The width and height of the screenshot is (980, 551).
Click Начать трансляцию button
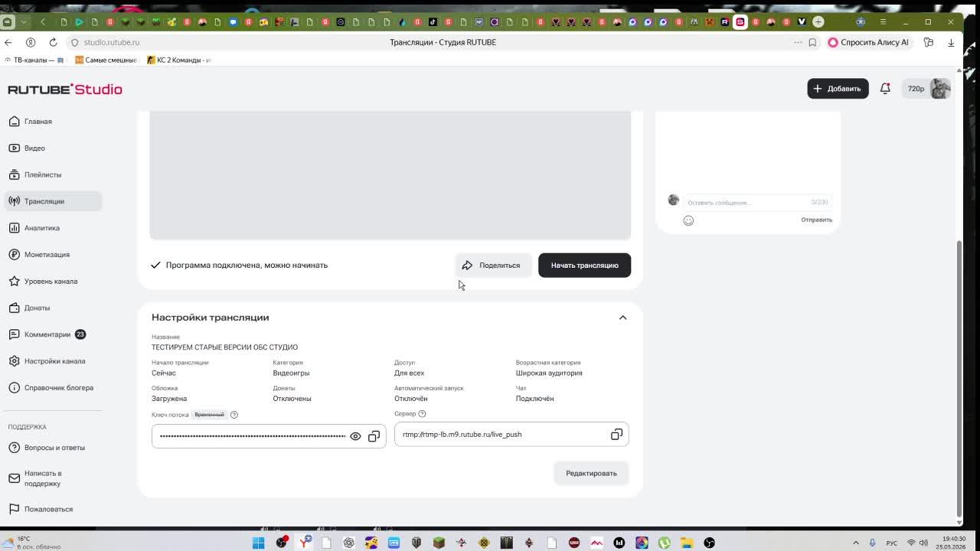[x=584, y=266]
